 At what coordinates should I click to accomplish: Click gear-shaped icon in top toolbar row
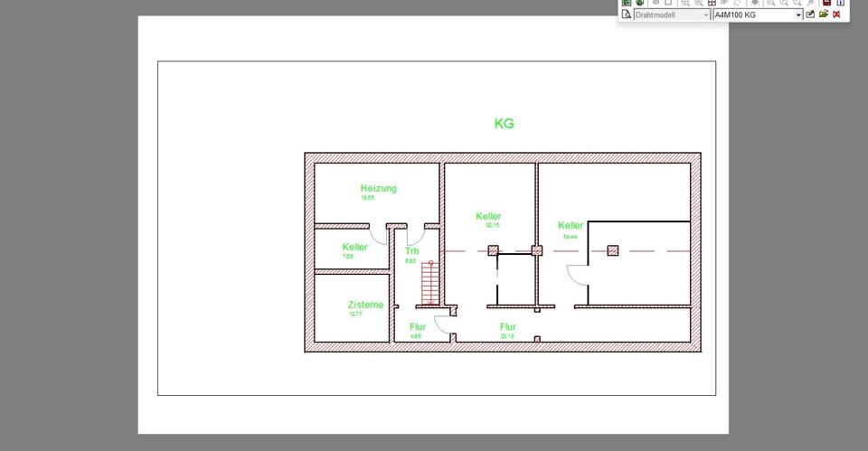(755, 3)
